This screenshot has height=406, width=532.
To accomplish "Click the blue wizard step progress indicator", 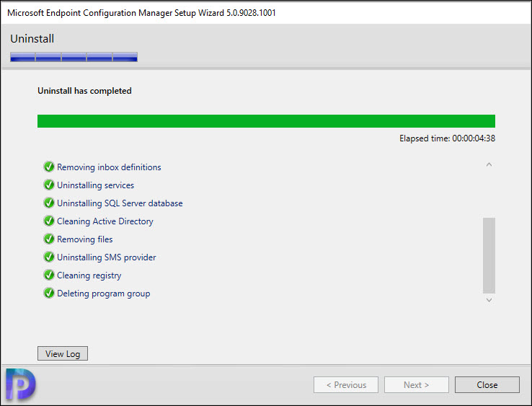I will click(74, 57).
